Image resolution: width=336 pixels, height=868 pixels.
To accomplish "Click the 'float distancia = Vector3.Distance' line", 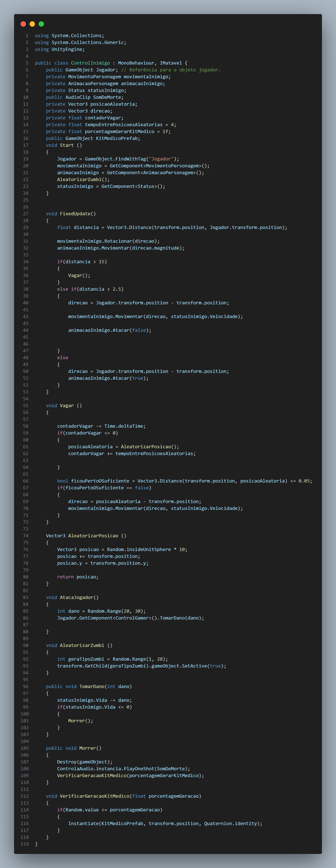I will [x=172, y=227].
